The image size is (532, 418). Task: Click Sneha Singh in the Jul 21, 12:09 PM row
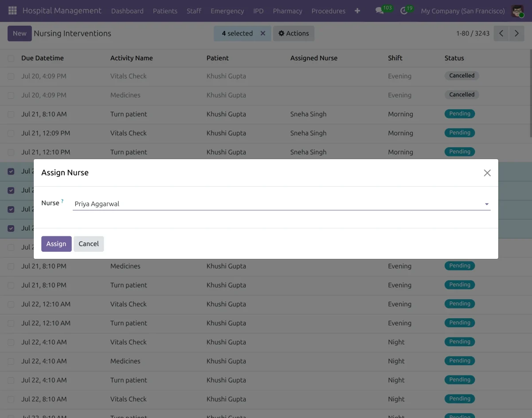point(308,133)
